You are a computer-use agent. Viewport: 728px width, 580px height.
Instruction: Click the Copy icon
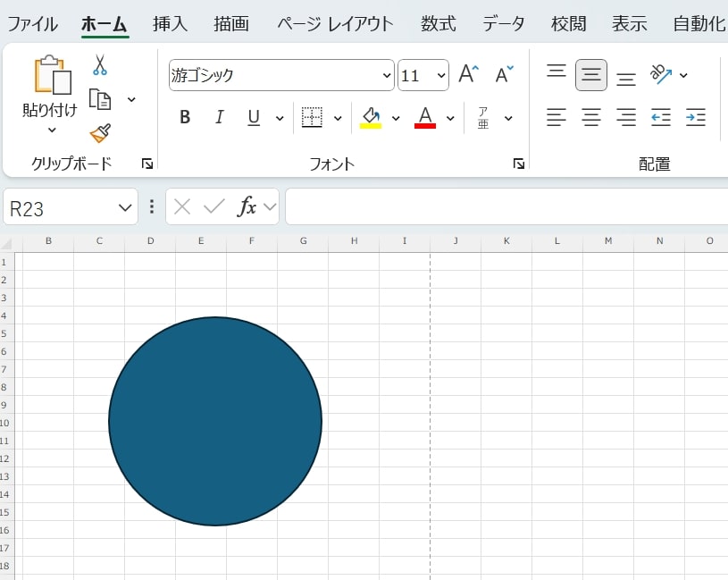(100, 99)
